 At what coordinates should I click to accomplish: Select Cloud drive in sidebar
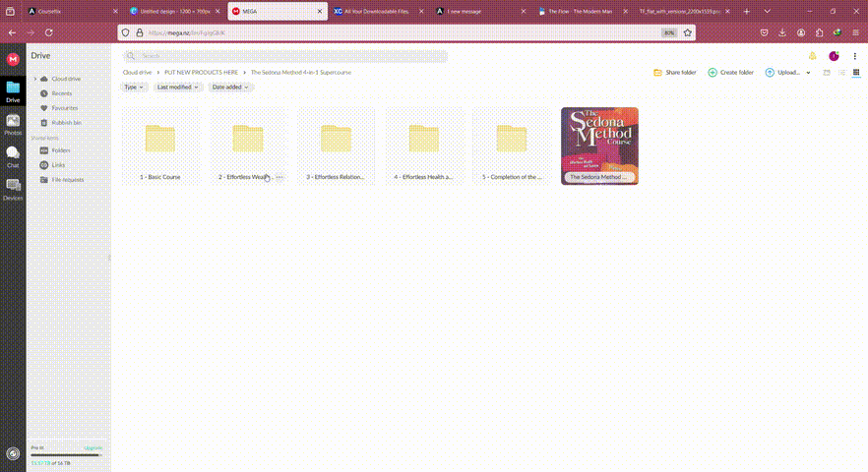66,79
